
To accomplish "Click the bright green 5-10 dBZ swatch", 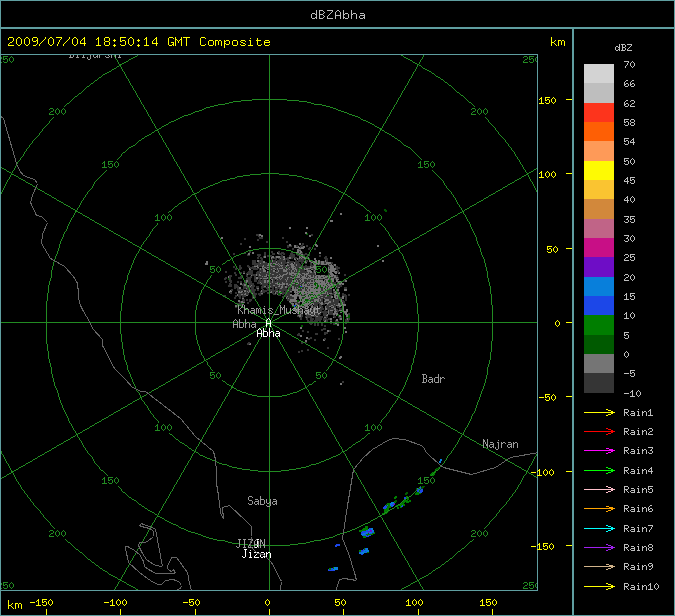I will coord(599,325).
